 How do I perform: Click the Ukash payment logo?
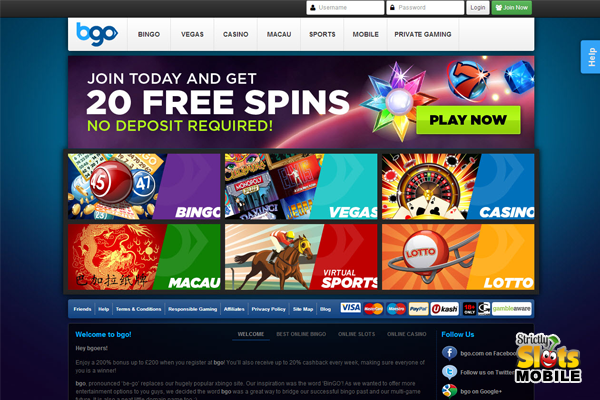tap(444, 309)
